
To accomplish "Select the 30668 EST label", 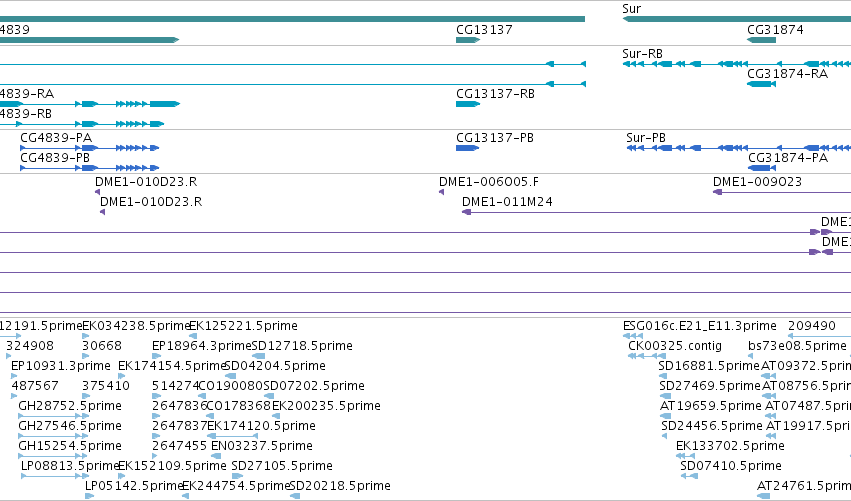I will tap(102, 346).
